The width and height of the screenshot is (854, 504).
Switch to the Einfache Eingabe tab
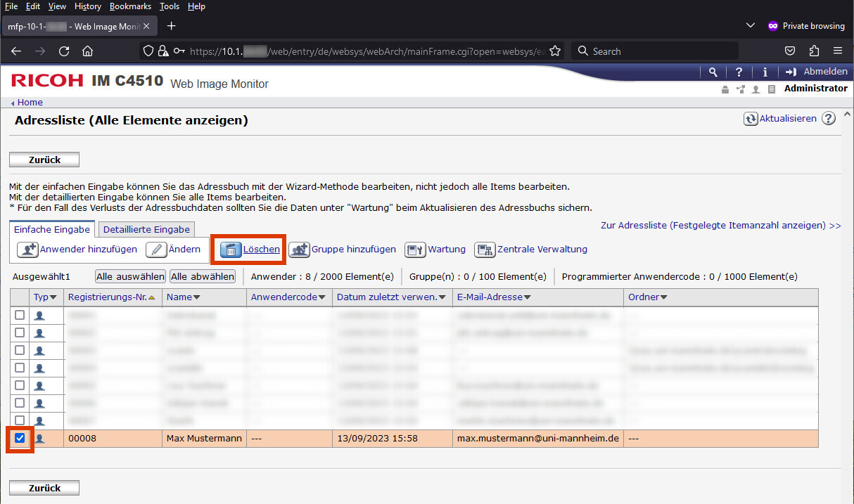(x=52, y=229)
